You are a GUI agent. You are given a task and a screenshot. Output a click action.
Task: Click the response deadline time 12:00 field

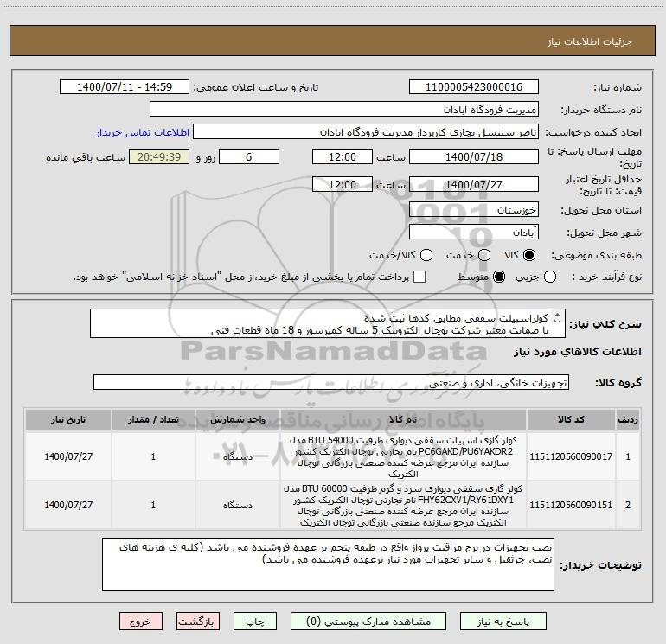point(343,156)
